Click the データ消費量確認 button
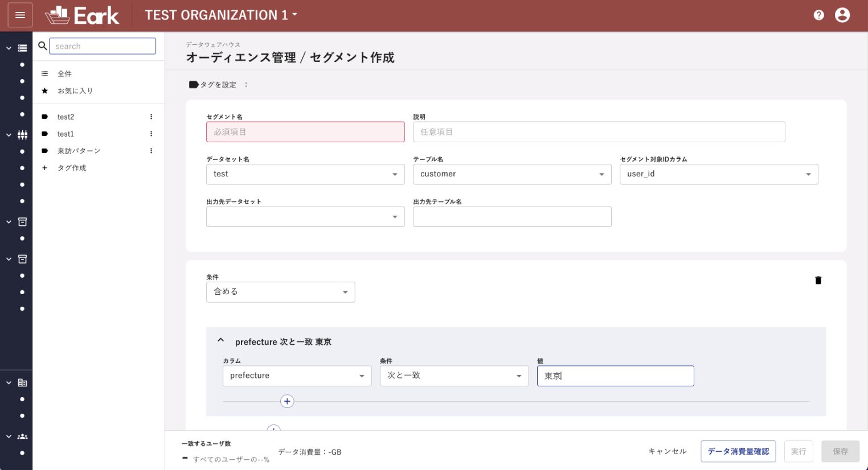The image size is (868, 470). (738, 451)
